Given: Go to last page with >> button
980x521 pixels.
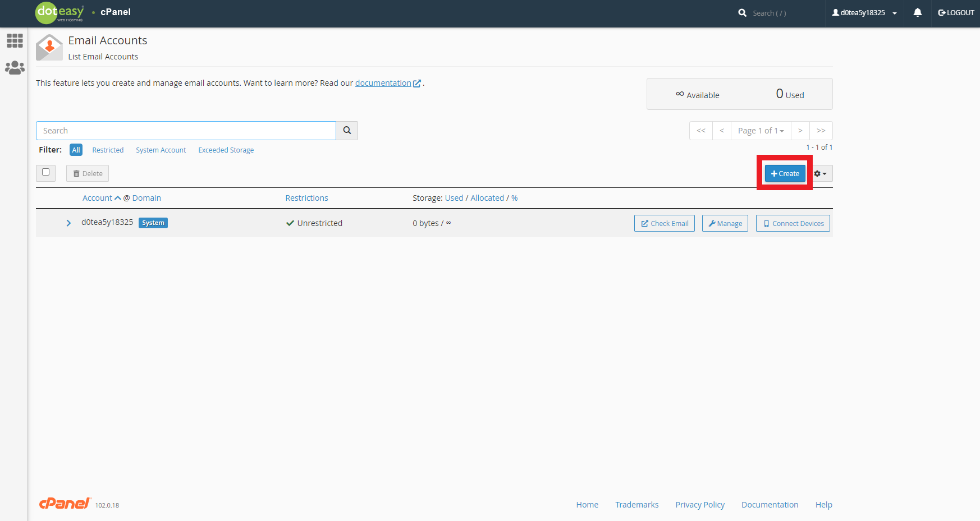Looking at the screenshot, I should click(x=821, y=131).
